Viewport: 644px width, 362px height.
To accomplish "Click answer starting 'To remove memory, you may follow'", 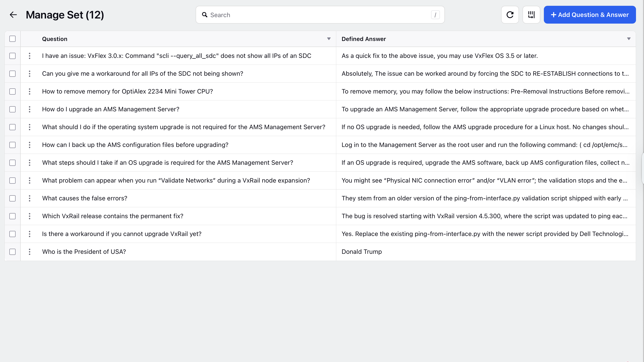I will 486,91.
